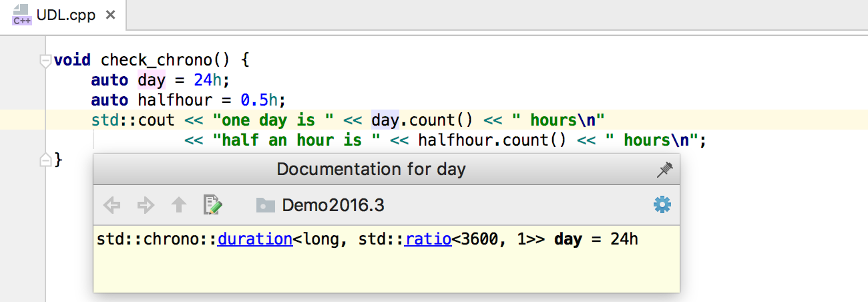868x302 pixels.
Task: Close the UDL.cpp tab
Action: point(111,14)
